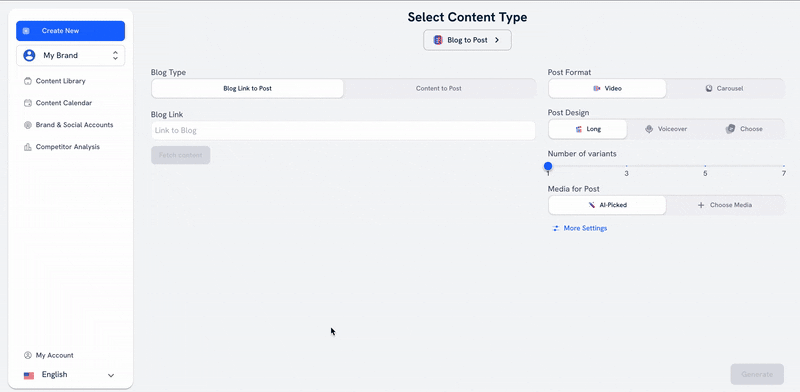Click the Link to Blog input field

(343, 130)
